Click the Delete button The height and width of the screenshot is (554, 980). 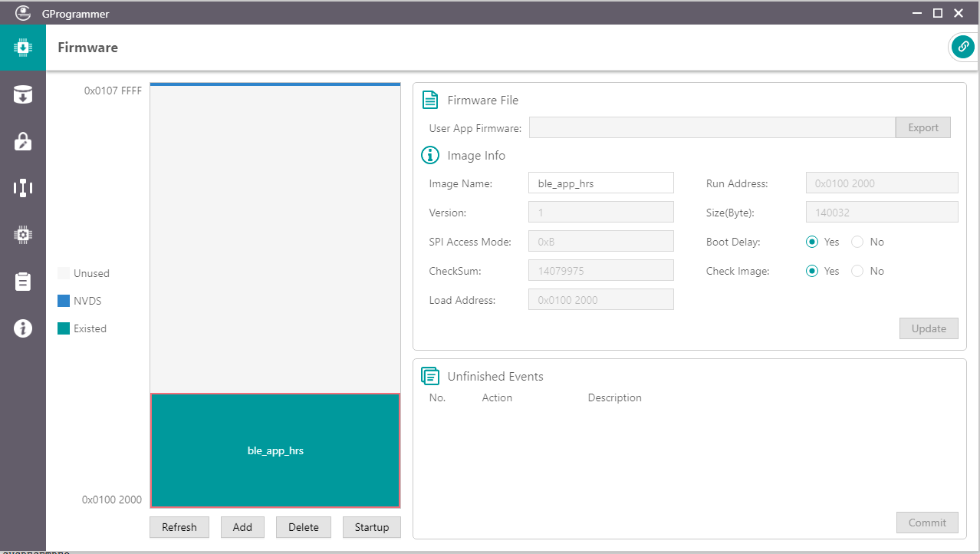pyautogui.click(x=304, y=527)
